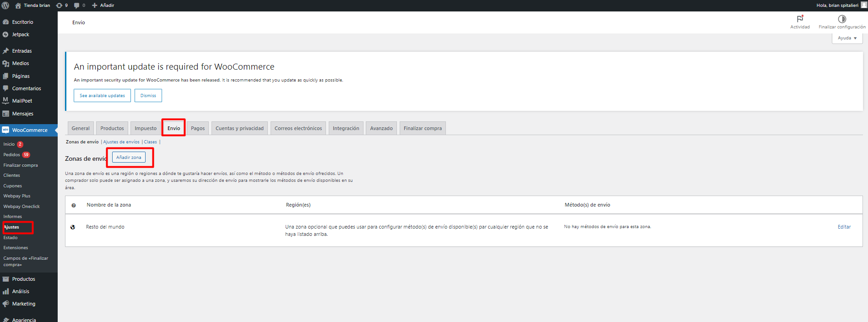Open the Avanzado tab

pos(381,128)
